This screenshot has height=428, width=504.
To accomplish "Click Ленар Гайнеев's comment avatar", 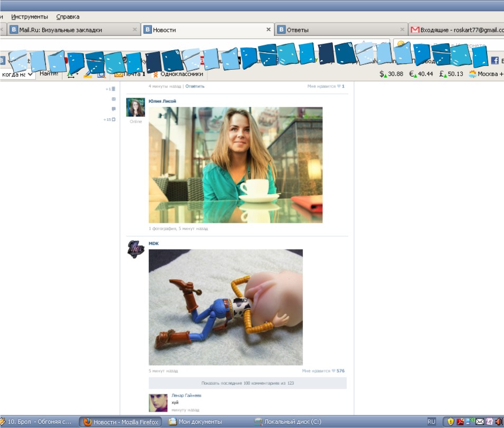I will [x=158, y=403].
